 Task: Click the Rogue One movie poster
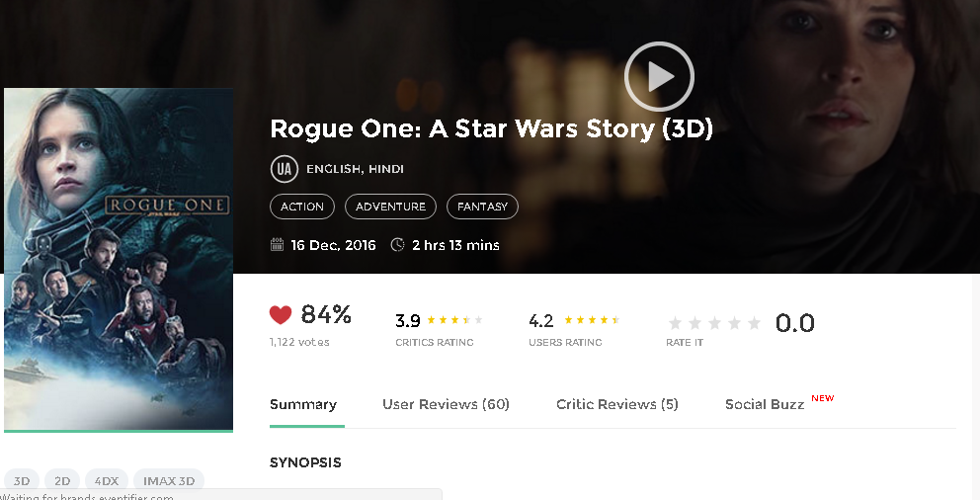coord(119,259)
